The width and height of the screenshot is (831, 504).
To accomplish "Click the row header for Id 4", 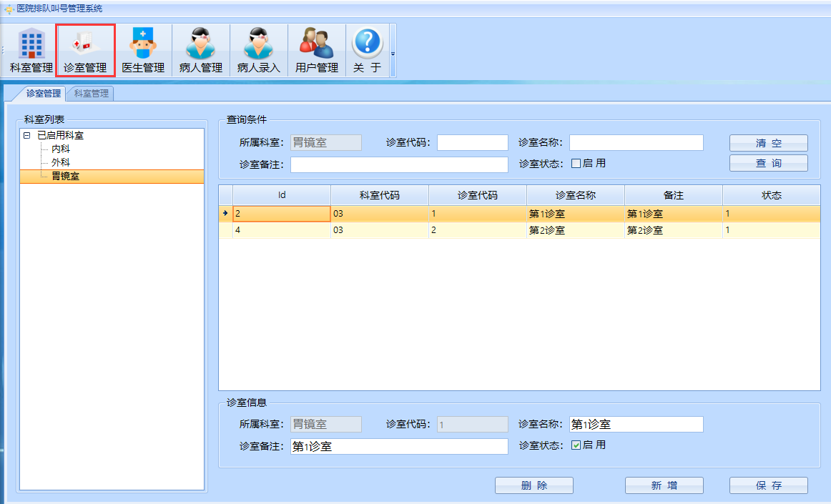I will pos(226,230).
